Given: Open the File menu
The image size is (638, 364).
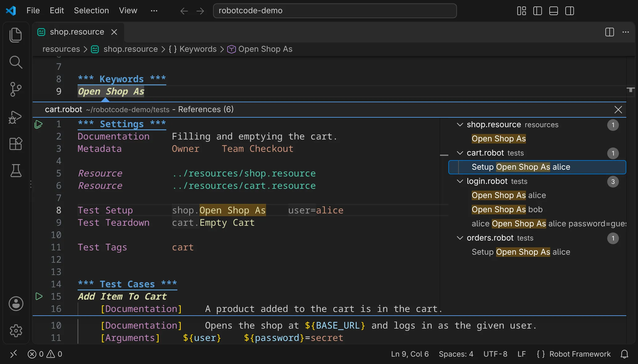Looking at the screenshot, I should pyautogui.click(x=33, y=11).
